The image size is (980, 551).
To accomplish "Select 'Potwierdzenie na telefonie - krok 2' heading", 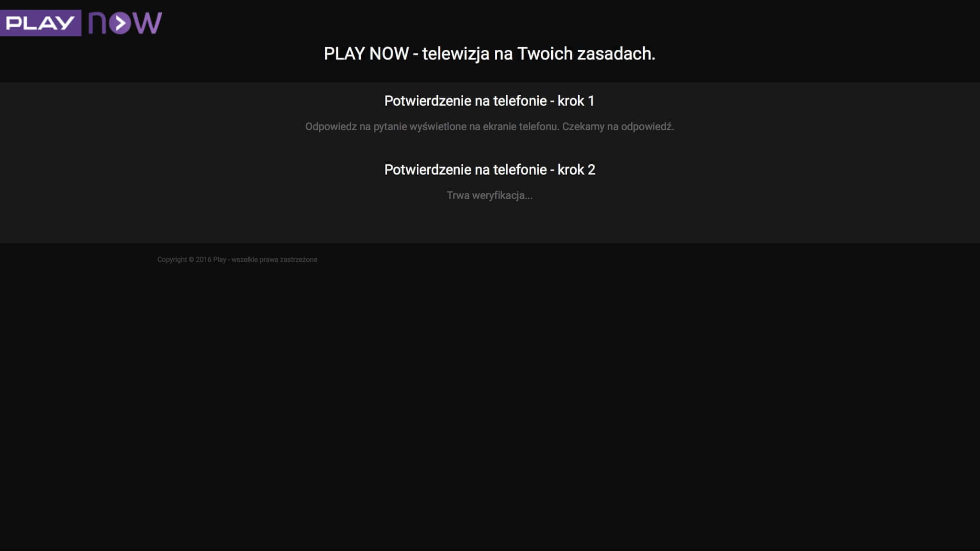I will click(490, 170).
